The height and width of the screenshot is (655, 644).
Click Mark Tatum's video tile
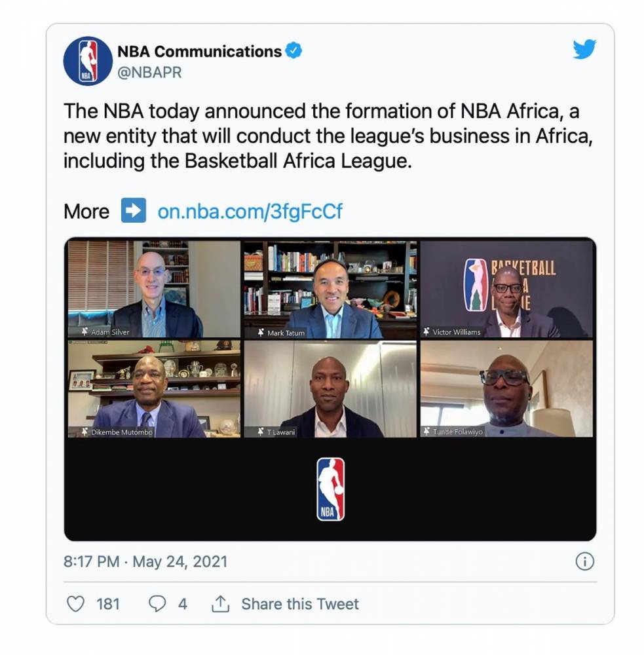point(330,289)
